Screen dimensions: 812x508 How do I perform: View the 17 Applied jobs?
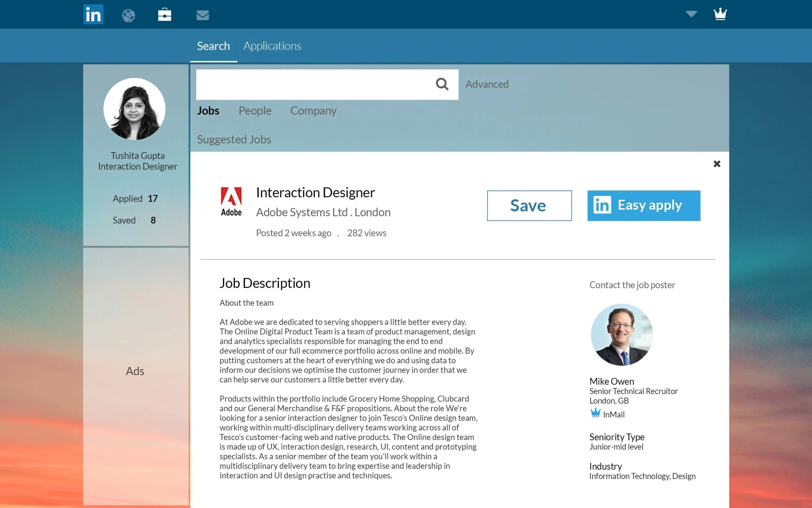135,199
